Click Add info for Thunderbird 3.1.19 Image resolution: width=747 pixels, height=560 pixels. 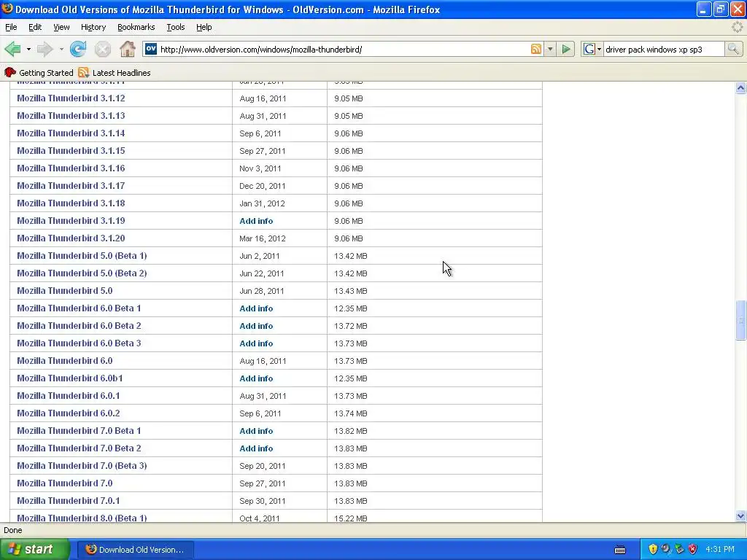256,221
